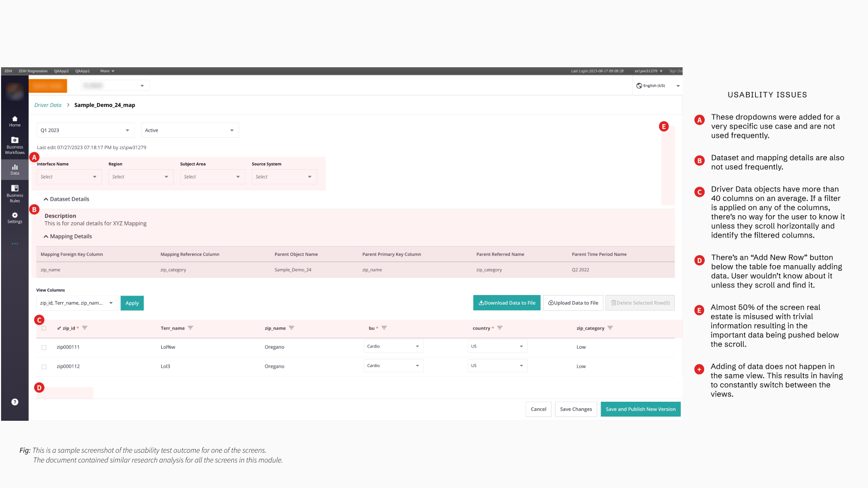Switch to the QAApp1 top tab
868x488 pixels.
82,71
